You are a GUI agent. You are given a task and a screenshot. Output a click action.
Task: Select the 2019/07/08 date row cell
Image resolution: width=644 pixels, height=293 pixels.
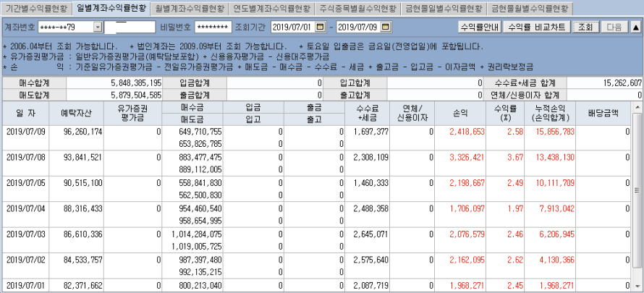(25, 158)
